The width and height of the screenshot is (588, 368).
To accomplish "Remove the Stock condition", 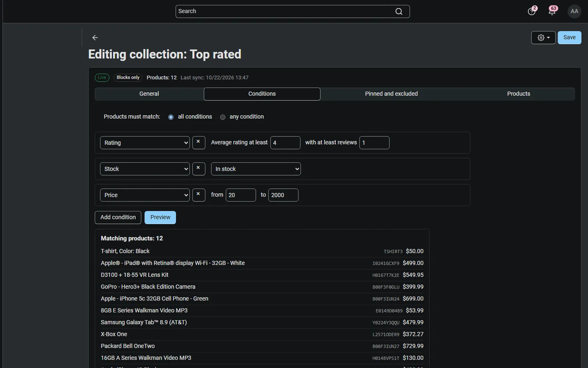I will (198, 169).
